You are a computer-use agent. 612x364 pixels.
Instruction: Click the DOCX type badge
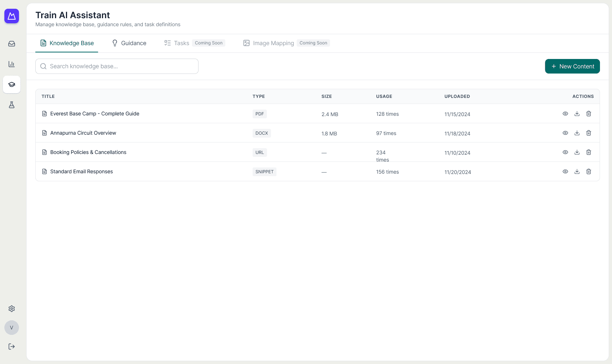tap(262, 133)
